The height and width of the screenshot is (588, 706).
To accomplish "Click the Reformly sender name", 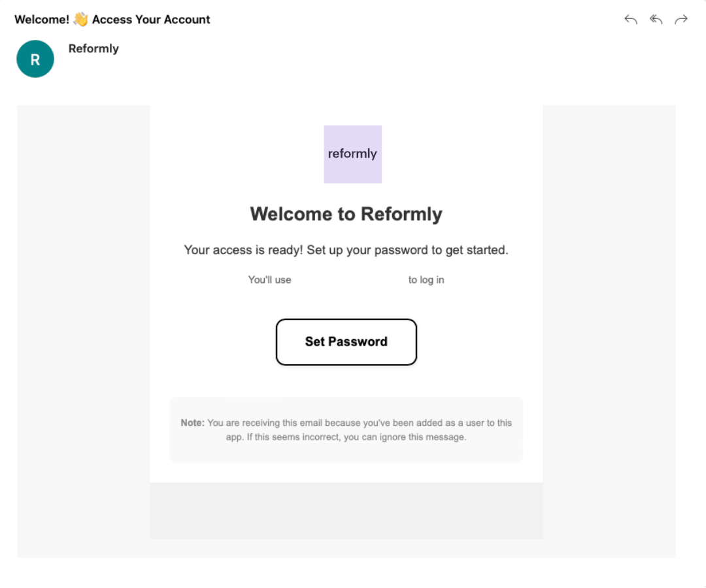I will click(93, 48).
